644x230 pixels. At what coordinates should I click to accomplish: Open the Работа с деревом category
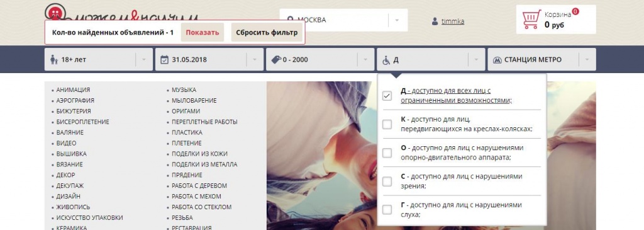click(199, 185)
